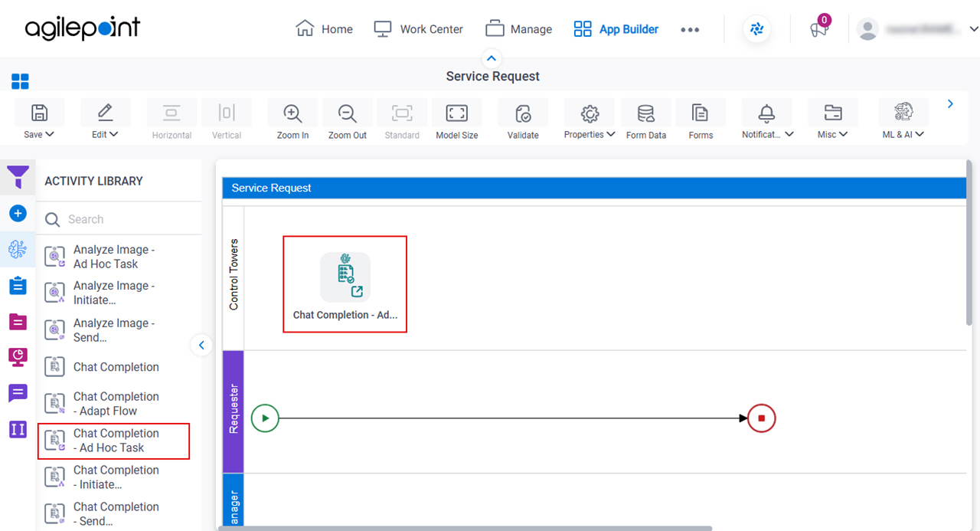Click the Service Request blue pool header
This screenshot has width=980, height=531.
click(594, 188)
